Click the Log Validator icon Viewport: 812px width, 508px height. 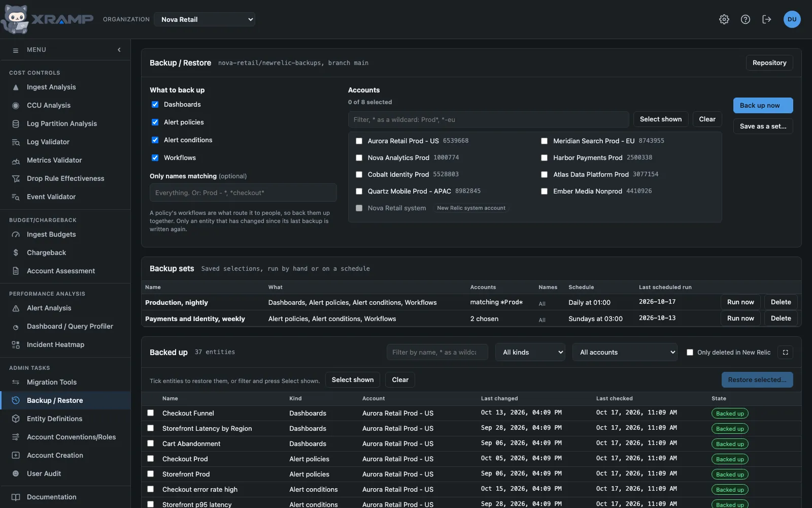click(16, 142)
